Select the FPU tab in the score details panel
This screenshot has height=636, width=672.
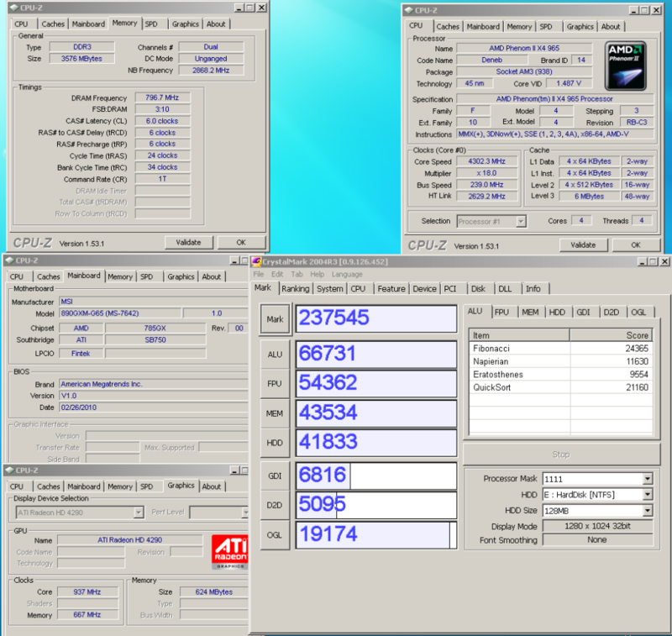tap(502, 312)
